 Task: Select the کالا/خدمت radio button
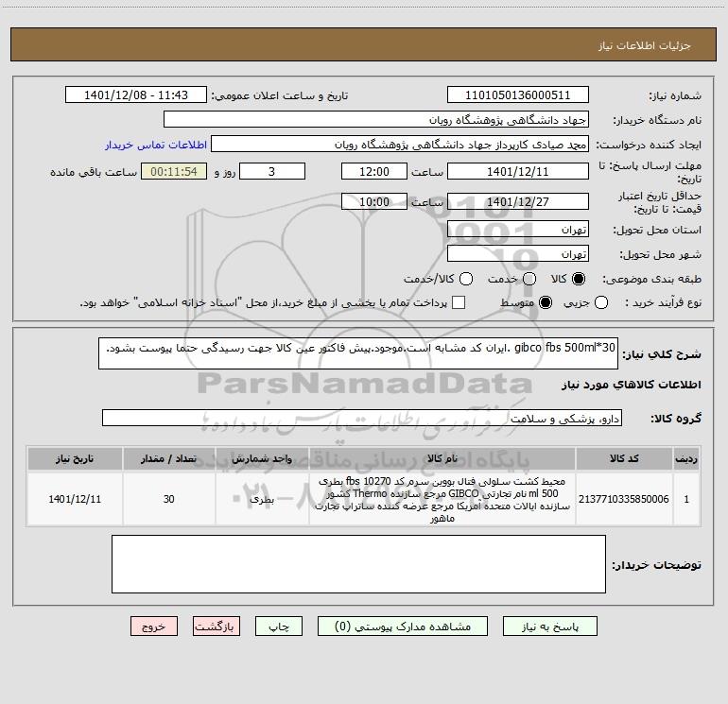[466, 279]
